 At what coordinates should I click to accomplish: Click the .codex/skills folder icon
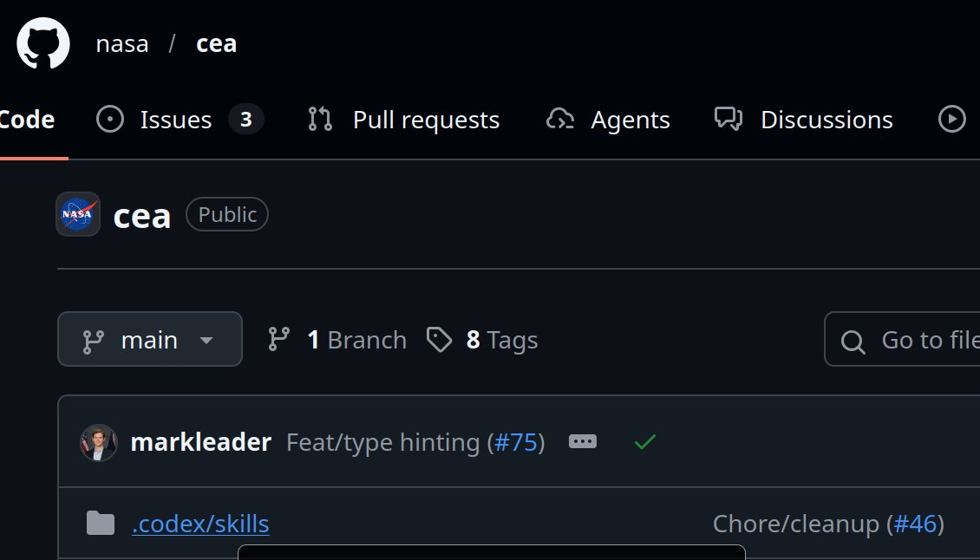[x=100, y=524]
